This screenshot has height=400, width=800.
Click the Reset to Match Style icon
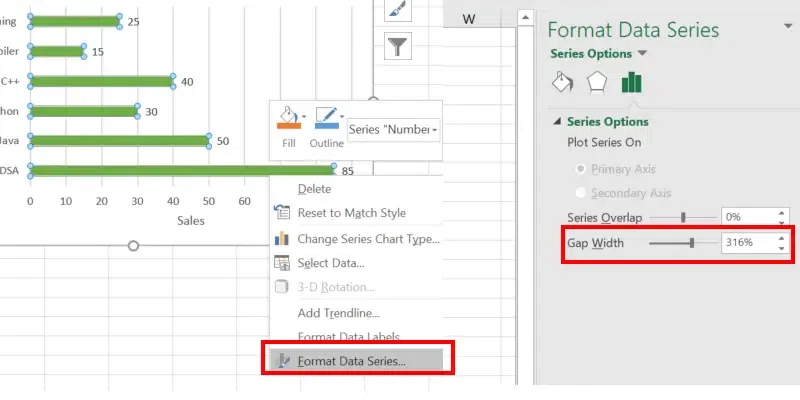point(282,212)
